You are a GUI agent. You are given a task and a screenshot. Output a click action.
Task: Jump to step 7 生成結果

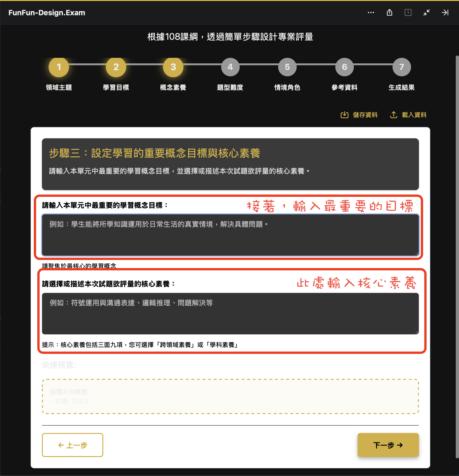[402, 67]
